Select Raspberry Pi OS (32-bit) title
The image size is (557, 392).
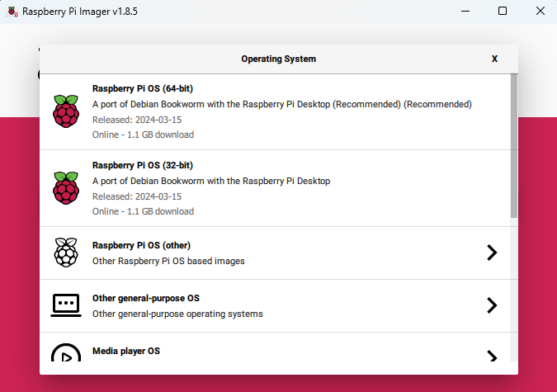(x=143, y=165)
